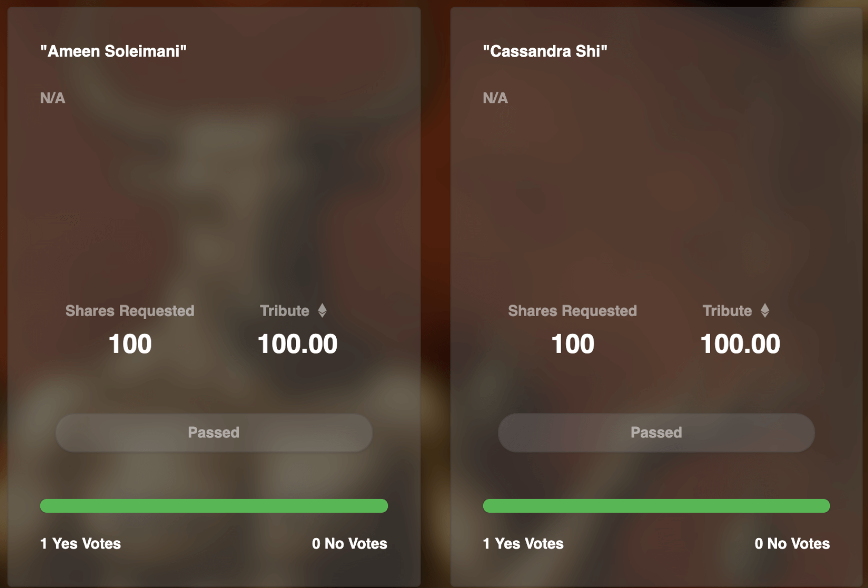Viewport: 868px width, 588px height.
Task: Click the Passed button on Ameen Soleimani's card
Action: [214, 432]
